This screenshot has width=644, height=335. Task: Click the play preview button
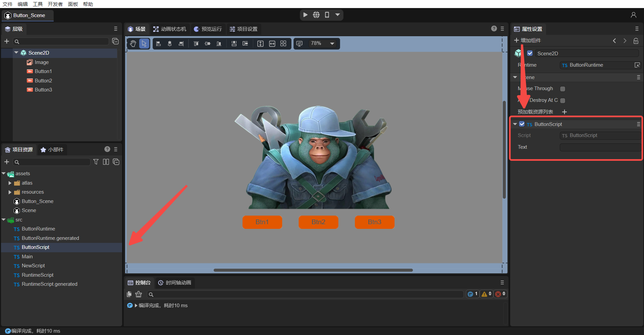[x=305, y=15]
